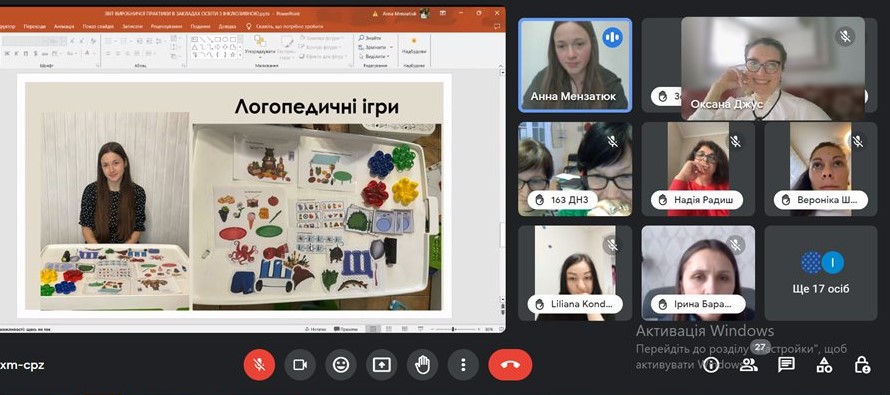Open the Рецензування ribbon tab
890x395 pixels.
point(167,26)
